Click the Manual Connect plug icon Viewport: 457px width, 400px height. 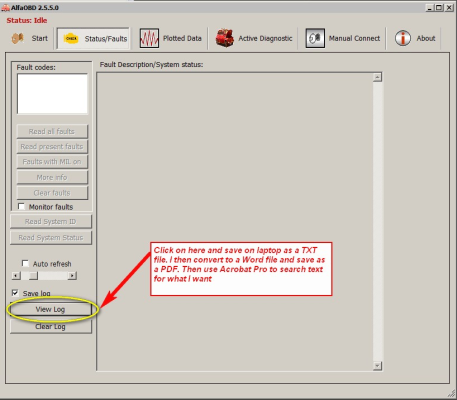click(315, 38)
